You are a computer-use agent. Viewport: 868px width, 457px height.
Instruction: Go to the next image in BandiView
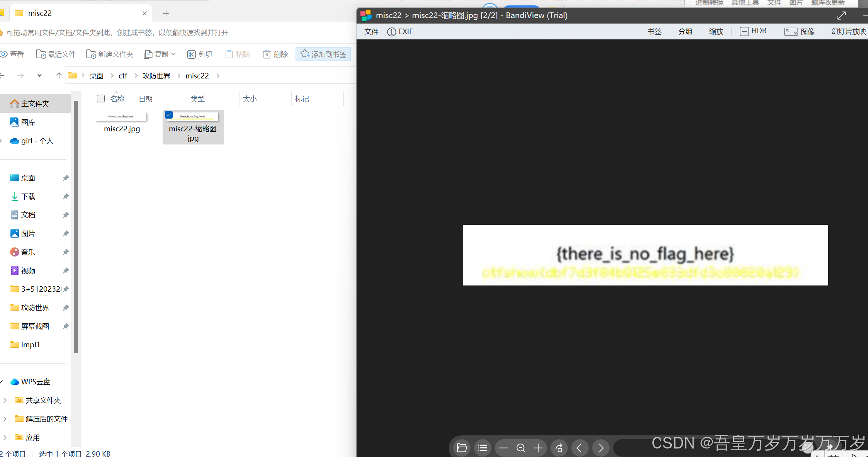click(601, 447)
